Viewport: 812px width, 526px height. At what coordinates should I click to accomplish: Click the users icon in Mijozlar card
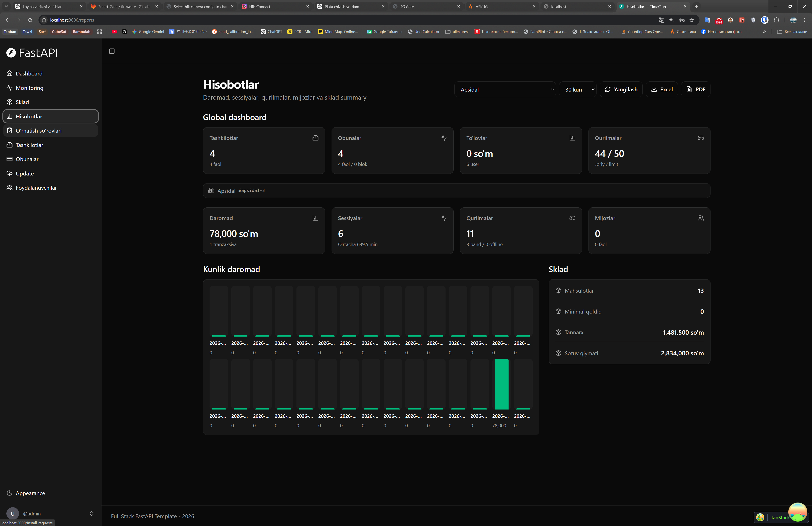pyautogui.click(x=700, y=218)
